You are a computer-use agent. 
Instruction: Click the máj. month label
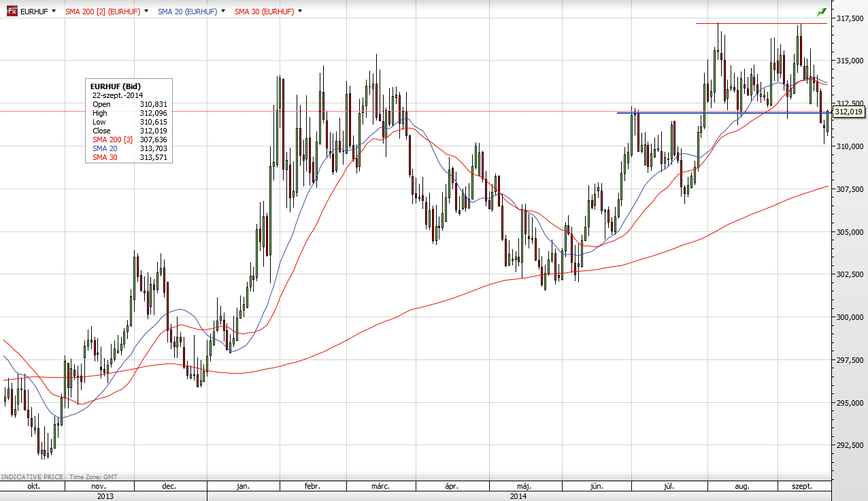tap(524, 486)
